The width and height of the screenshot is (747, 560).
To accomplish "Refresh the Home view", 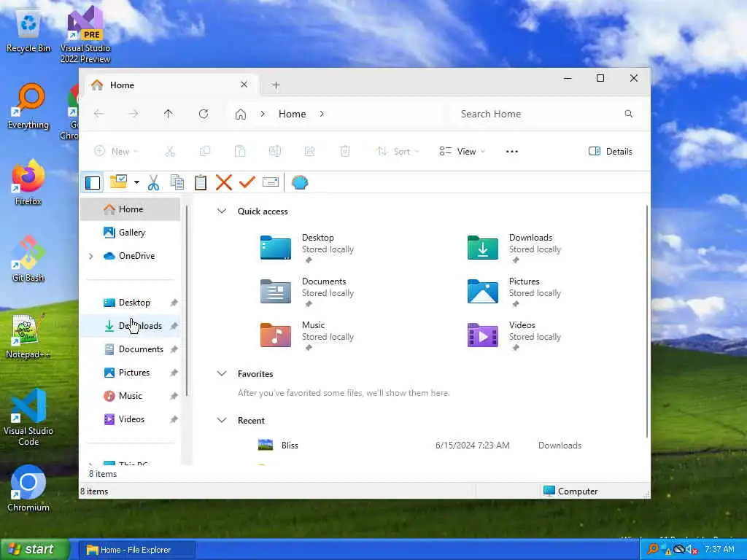I will pos(204,114).
